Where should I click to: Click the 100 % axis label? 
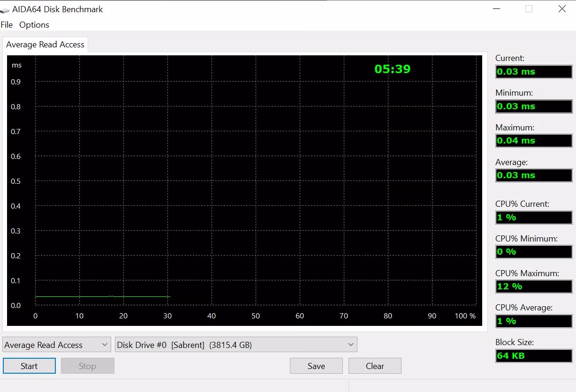465,316
